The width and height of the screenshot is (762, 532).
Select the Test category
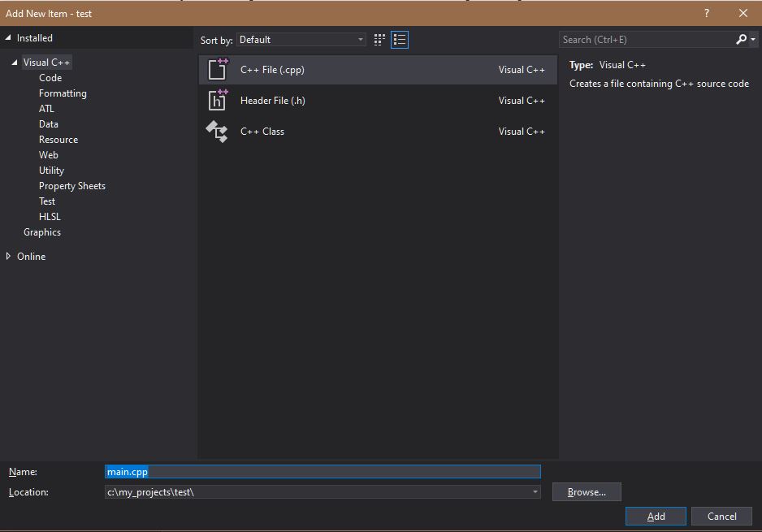[x=46, y=201]
